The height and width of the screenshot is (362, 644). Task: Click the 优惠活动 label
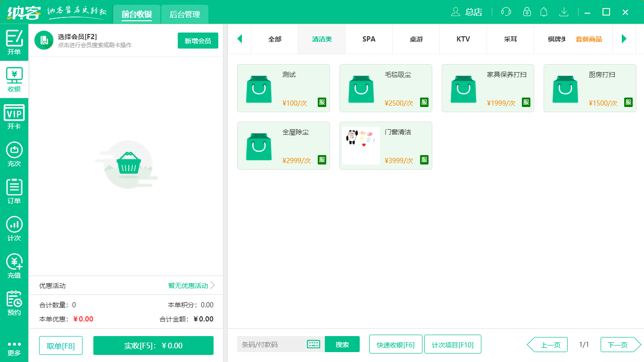[x=52, y=286]
